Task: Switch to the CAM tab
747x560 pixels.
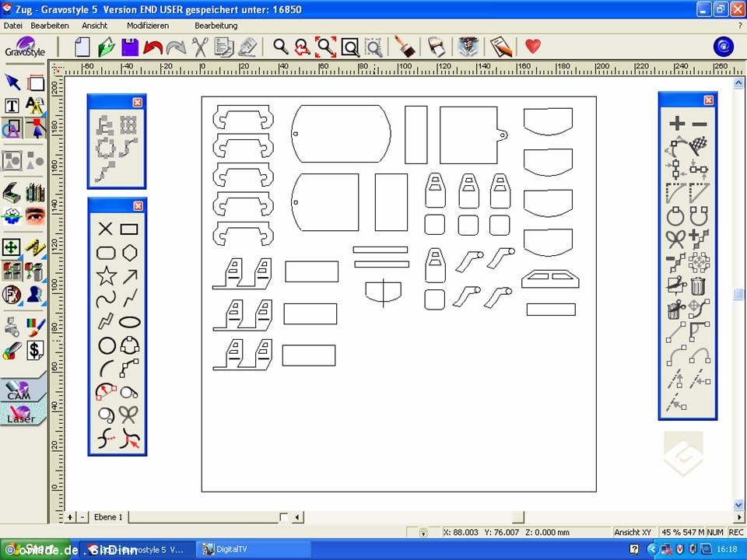Action: (22, 390)
